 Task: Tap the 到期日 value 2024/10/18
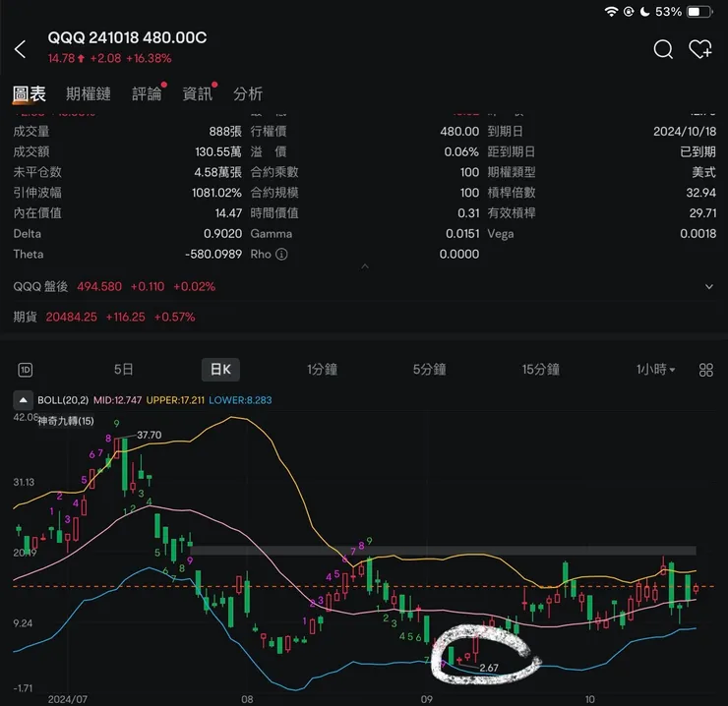[x=685, y=132]
